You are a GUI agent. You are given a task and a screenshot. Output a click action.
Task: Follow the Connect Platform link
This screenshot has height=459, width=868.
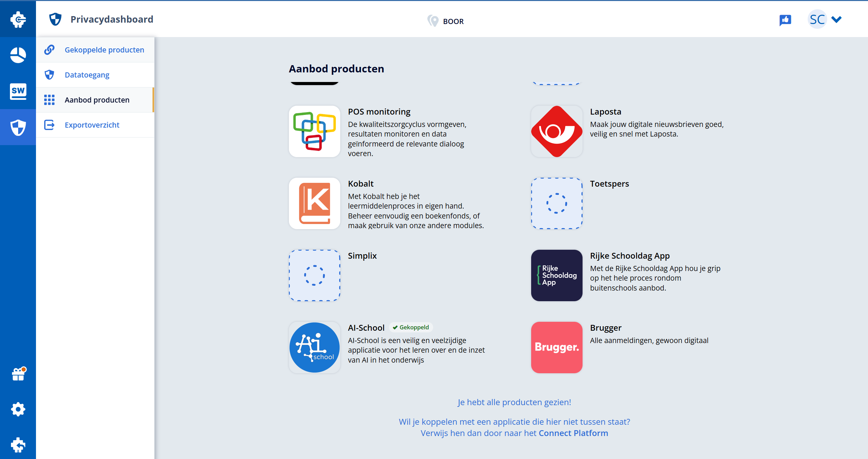573,433
